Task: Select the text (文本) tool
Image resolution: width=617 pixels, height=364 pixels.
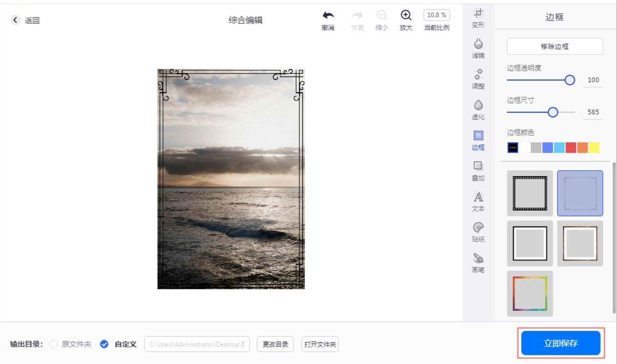Action: pyautogui.click(x=478, y=202)
